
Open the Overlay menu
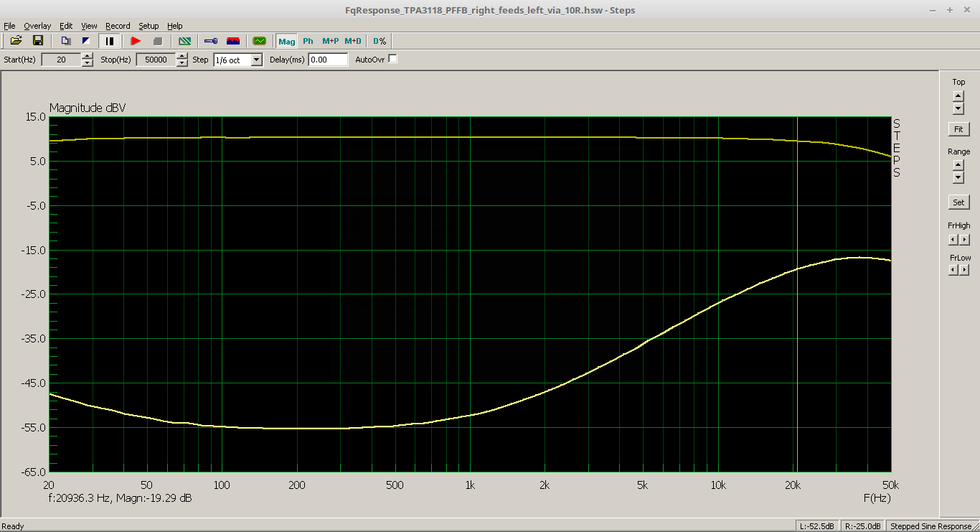pyautogui.click(x=37, y=26)
